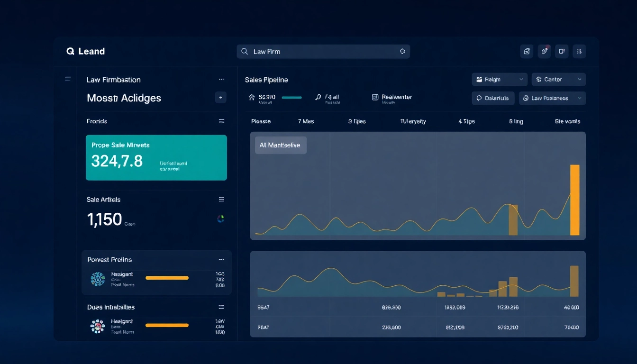Open the layout switcher icon top right
Image resolution: width=637 pixels, height=364 pixels.
pyautogui.click(x=562, y=51)
